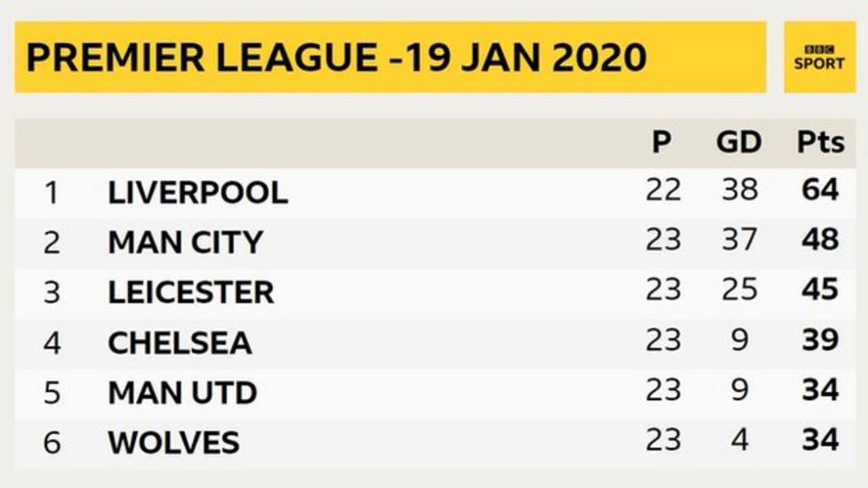Click Man City's 48 points value
Viewport: 868px width, 488px height.
[820, 240]
